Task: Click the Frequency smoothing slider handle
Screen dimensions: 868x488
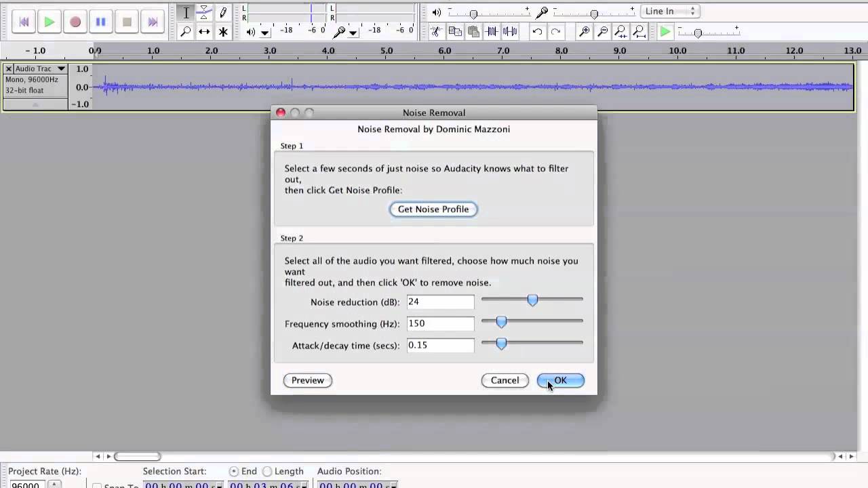Action: [x=501, y=321]
